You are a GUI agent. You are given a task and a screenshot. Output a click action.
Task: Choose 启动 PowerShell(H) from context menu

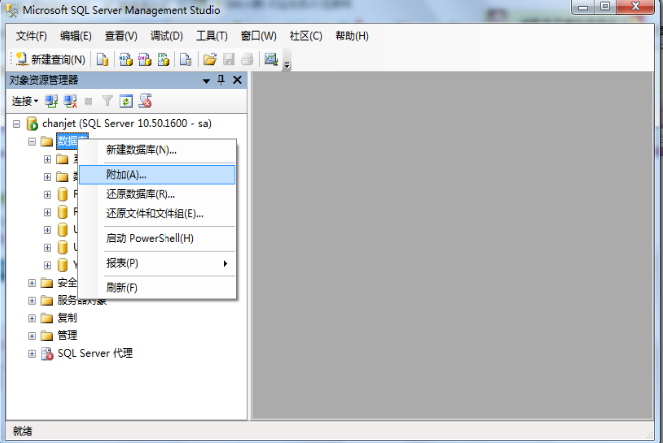pos(157,238)
